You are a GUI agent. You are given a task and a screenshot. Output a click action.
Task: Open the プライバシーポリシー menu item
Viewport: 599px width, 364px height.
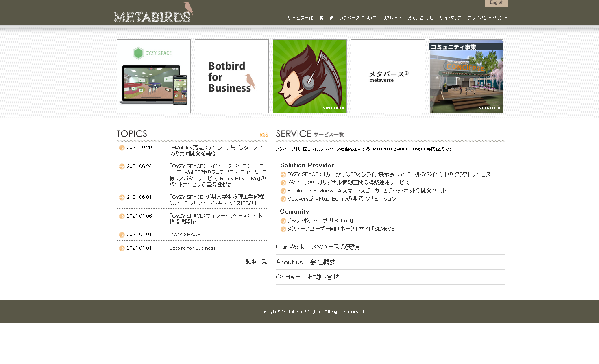(x=487, y=18)
